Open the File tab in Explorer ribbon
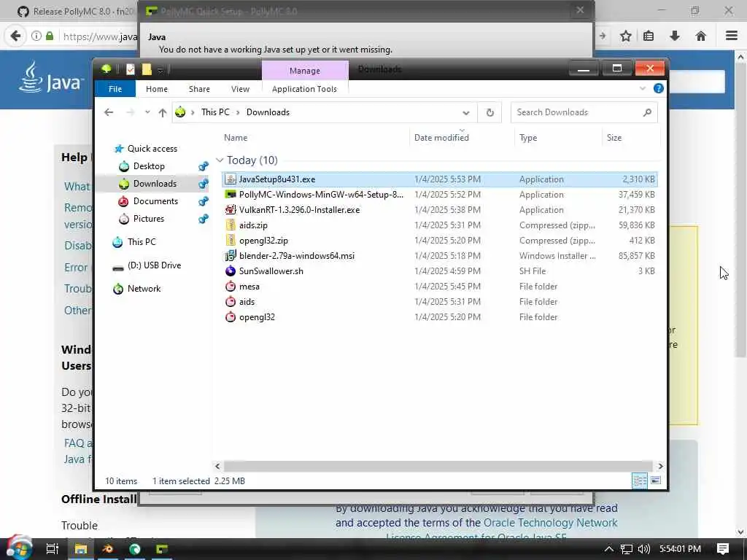 115,89
